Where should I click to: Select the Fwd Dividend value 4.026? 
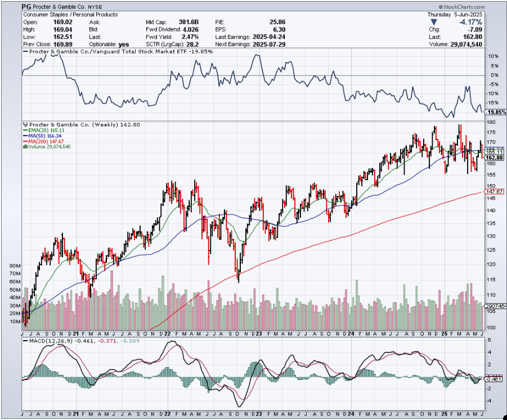coord(190,29)
